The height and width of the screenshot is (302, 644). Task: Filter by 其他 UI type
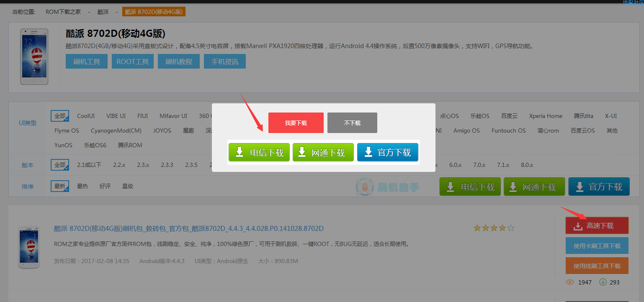click(612, 131)
